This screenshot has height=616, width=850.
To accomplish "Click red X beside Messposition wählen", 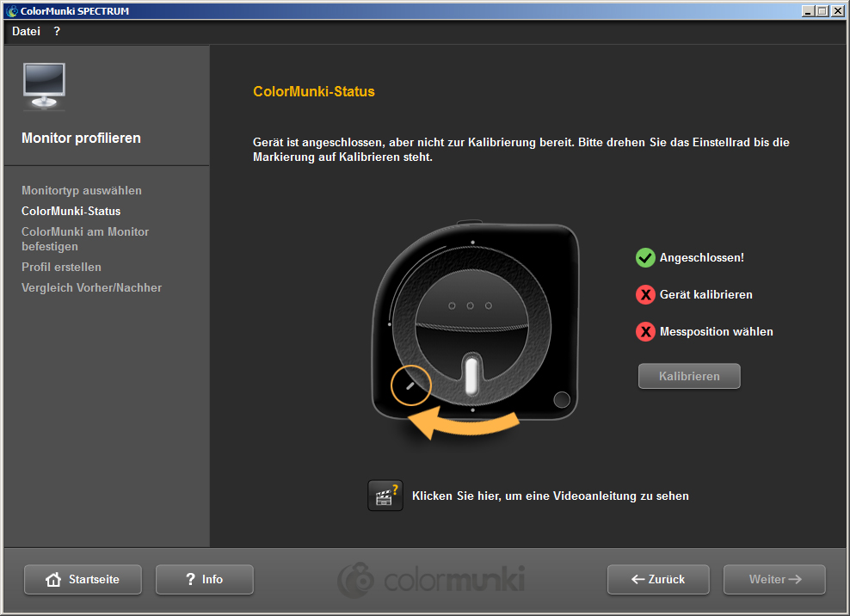I will click(x=645, y=331).
